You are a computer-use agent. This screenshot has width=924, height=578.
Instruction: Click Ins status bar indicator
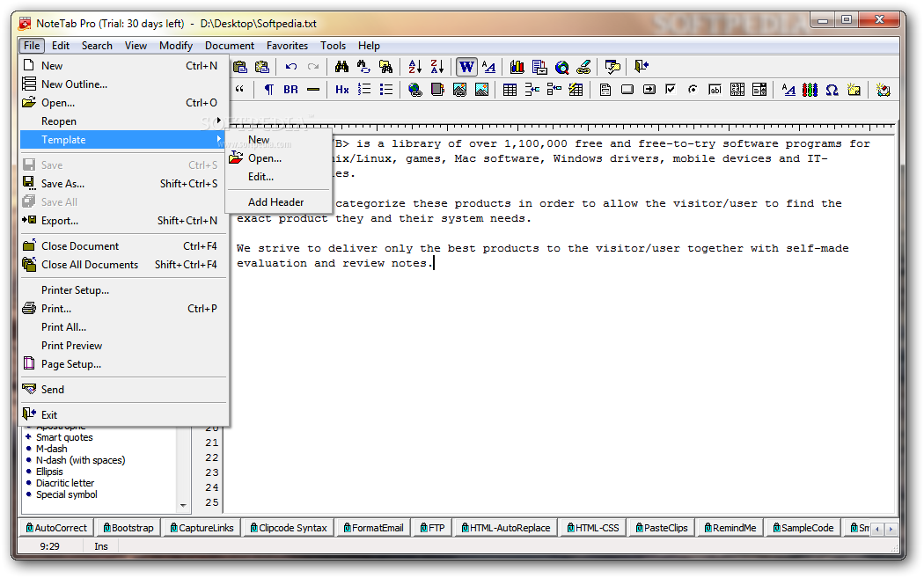[101, 546]
